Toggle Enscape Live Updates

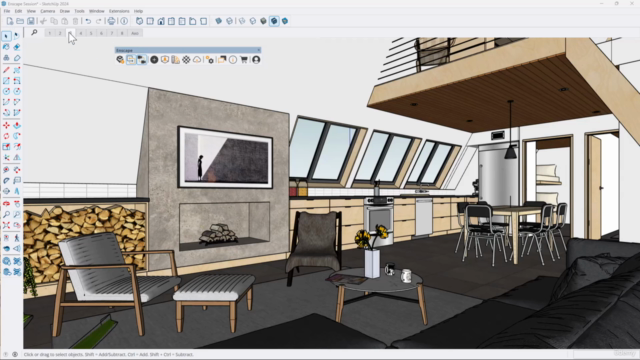[x=131, y=60]
